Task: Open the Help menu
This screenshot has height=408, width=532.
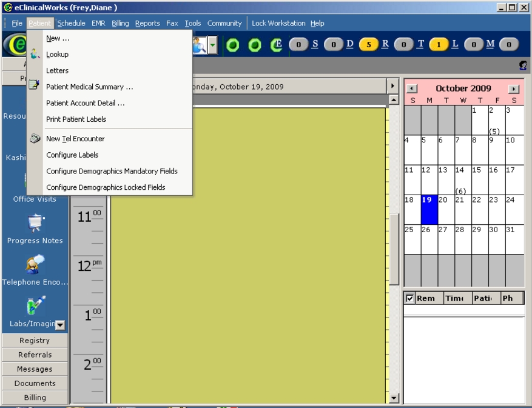Action: tap(317, 24)
